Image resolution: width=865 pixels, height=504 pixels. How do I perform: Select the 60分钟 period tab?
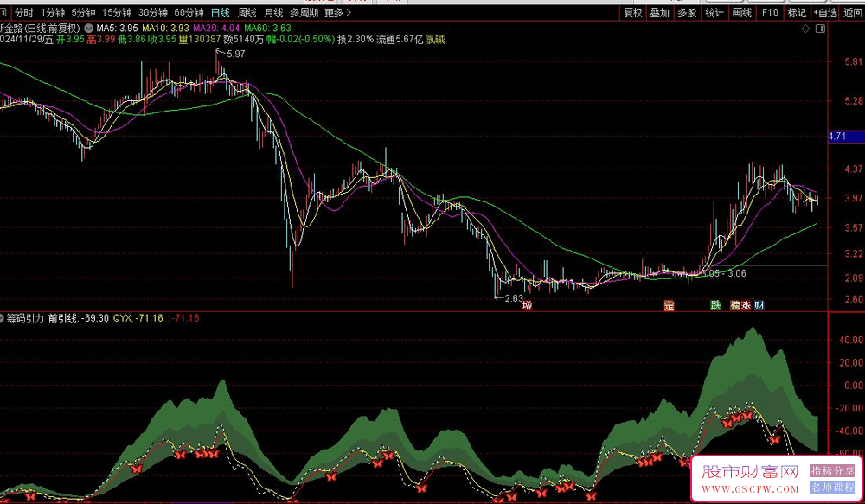coord(189,13)
